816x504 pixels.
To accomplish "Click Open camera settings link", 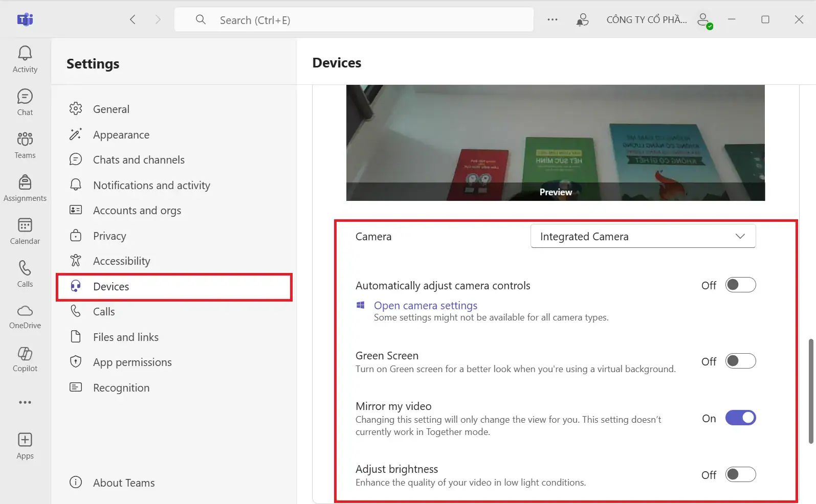I will tap(425, 306).
